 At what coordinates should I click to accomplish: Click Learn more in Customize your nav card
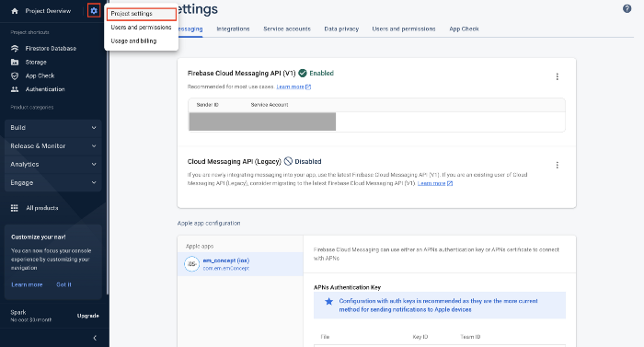click(27, 284)
